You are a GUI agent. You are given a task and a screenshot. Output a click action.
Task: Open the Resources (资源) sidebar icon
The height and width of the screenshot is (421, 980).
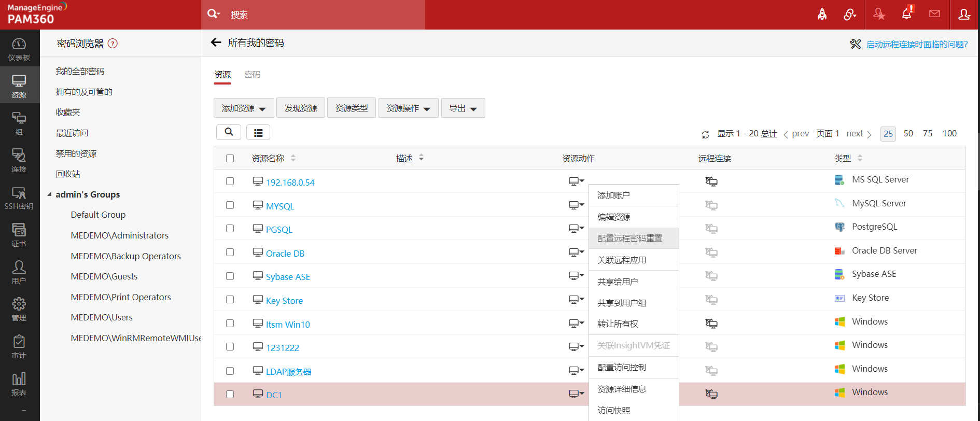tap(19, 86)
